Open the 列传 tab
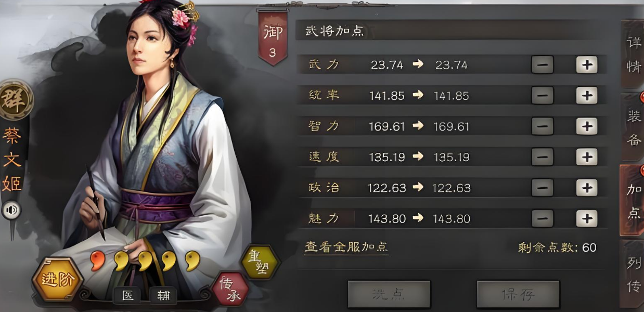This screenshot has height=312, width=644. 633,275
